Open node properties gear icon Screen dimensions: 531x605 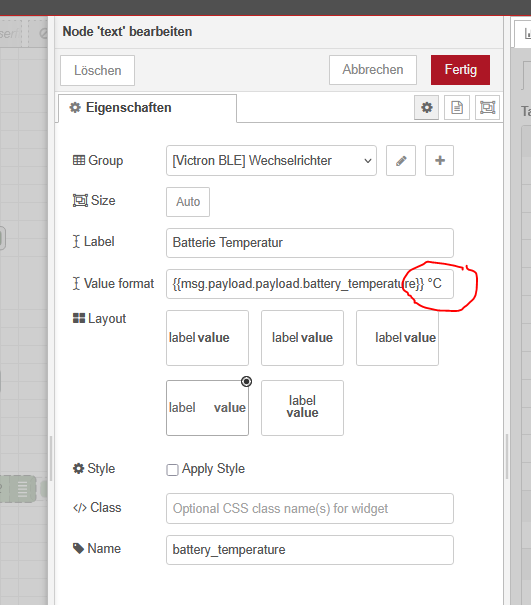pyautogui.click(x=426, y=107)
